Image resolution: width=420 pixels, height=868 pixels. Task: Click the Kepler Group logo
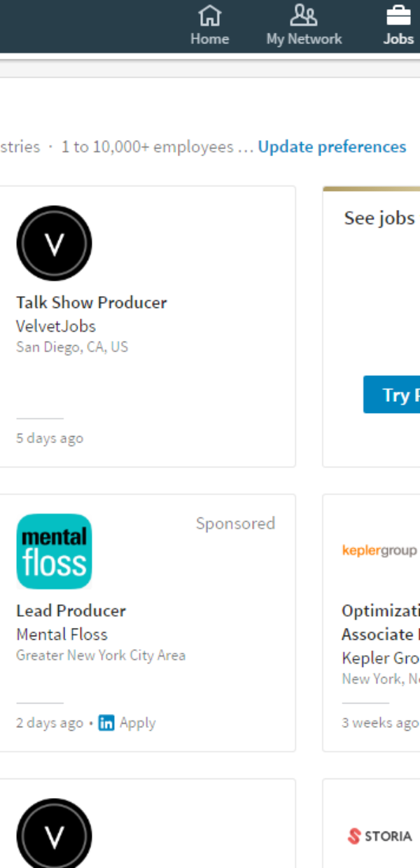click(x=379, y=550)
